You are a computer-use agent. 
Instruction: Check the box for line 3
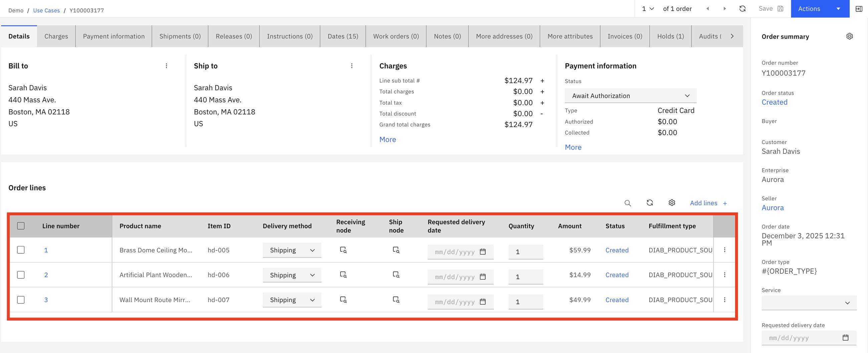21,300
